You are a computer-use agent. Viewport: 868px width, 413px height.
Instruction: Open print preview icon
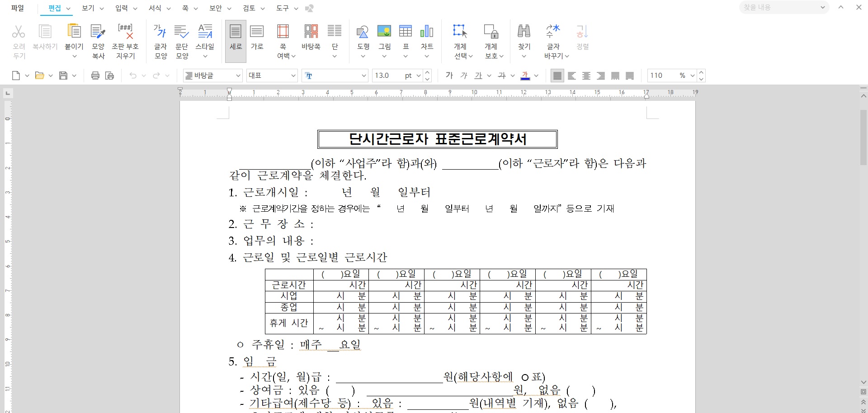(109, 76)
